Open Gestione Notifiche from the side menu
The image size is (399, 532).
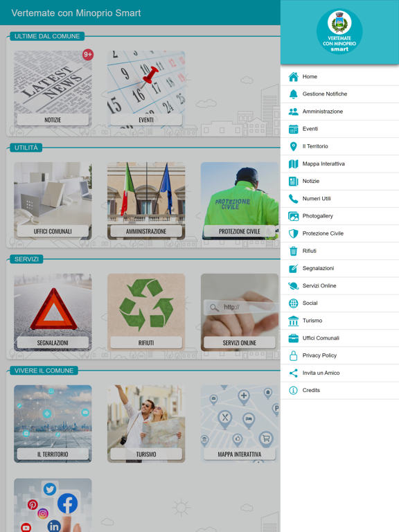339,94
